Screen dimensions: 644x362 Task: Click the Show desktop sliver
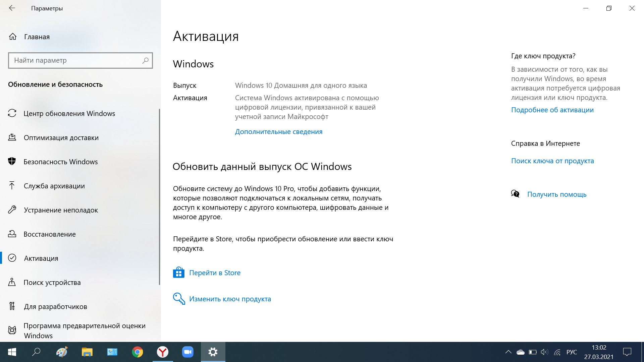point(642,352)
